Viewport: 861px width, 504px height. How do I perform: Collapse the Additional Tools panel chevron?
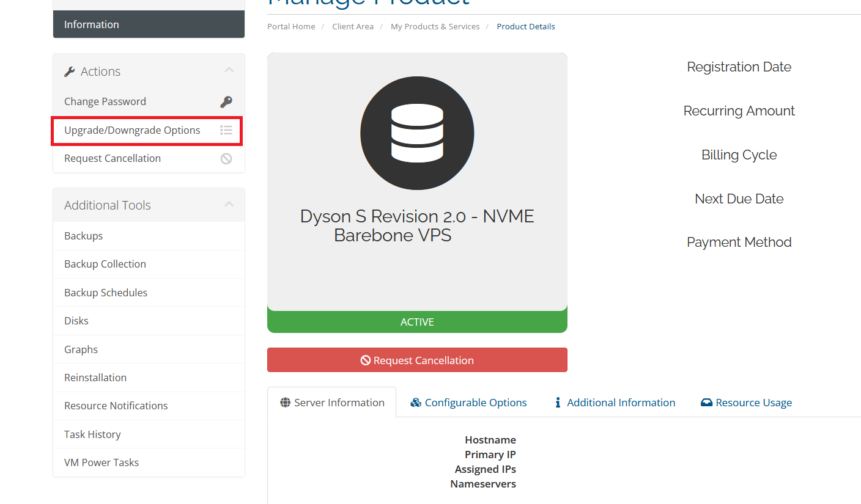click(229, 204)
